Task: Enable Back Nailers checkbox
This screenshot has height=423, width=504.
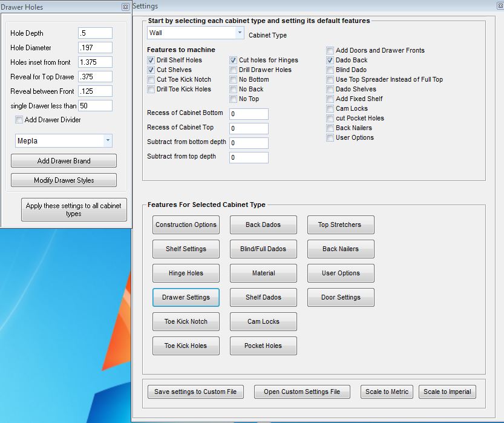Action: coord(330,128)
